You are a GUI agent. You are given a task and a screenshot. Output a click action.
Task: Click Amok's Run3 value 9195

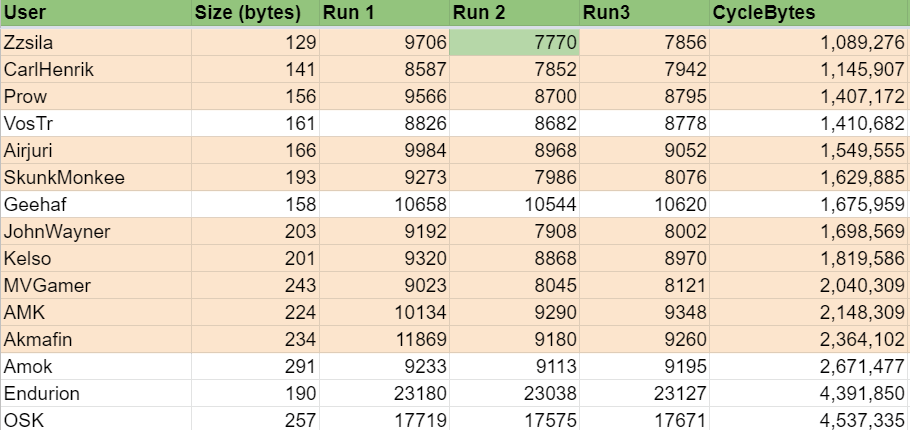(x=644, y=367)
